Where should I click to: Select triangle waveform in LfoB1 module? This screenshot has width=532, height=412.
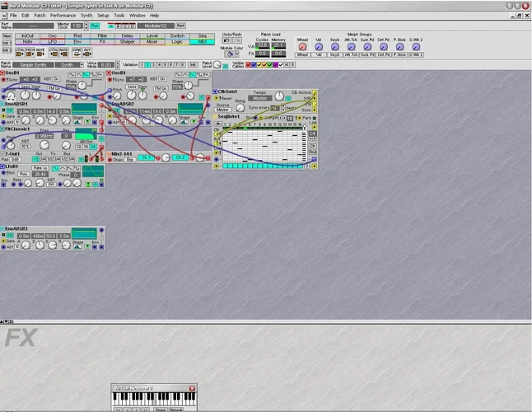pyautogui.click(x=63, y=168)
